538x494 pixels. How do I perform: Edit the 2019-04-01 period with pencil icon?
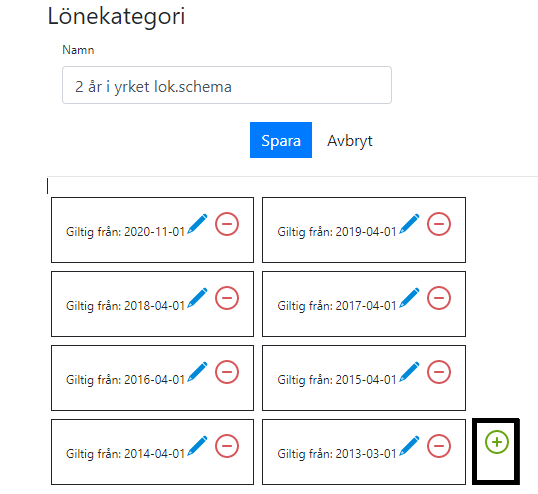tap(409, 224)
